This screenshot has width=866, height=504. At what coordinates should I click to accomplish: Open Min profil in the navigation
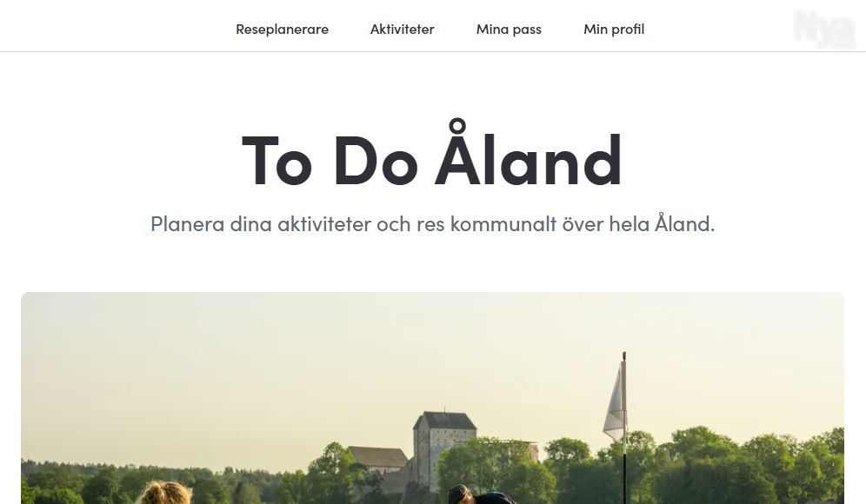(x=614, y=30)
